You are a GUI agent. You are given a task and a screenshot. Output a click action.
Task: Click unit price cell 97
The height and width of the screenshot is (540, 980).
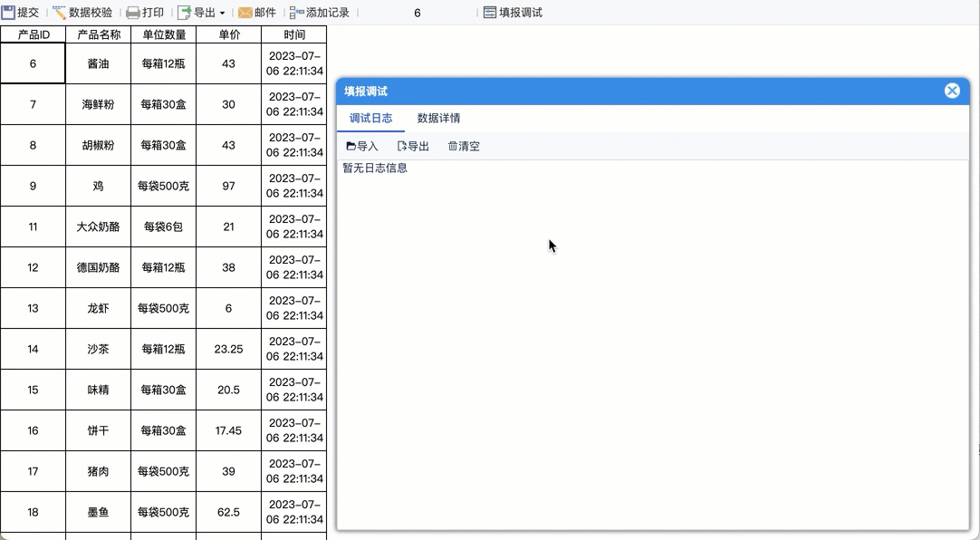(229, 186)
